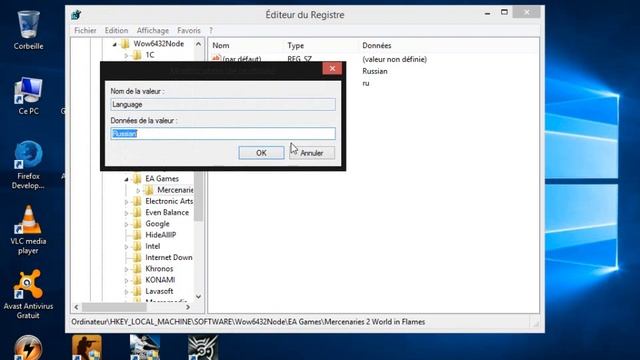Close the edit string dialog

(332, 69)
